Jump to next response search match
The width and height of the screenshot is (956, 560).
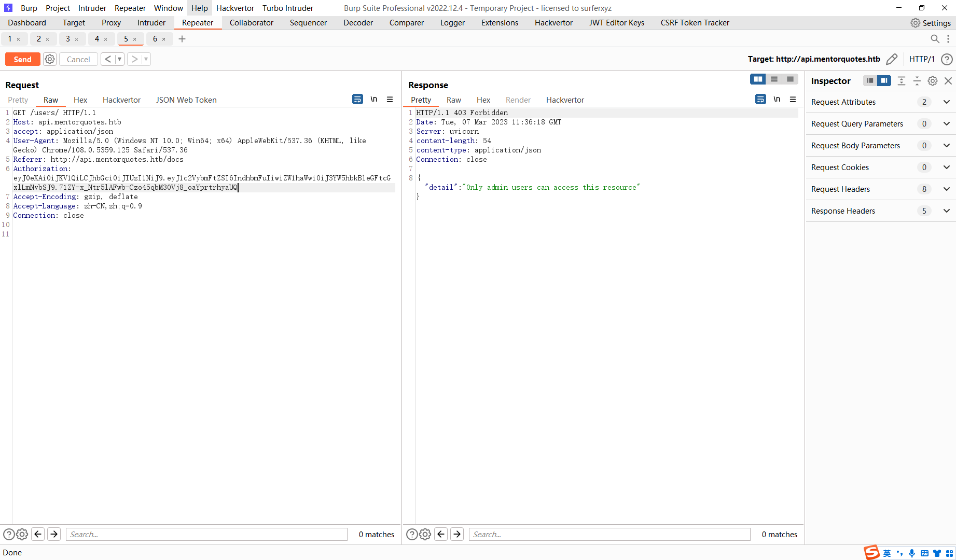[x=457, y=534]
